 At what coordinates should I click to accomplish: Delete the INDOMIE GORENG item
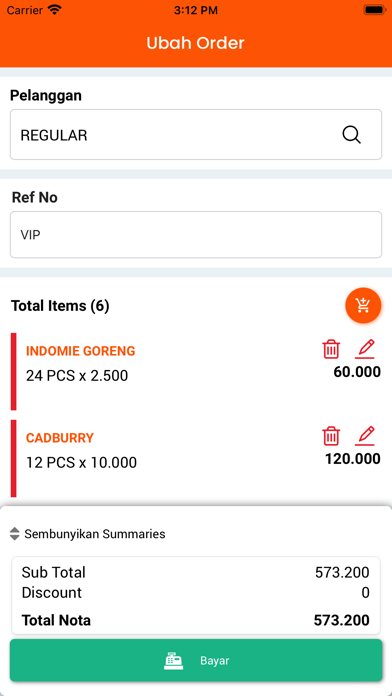click(331, 349)
